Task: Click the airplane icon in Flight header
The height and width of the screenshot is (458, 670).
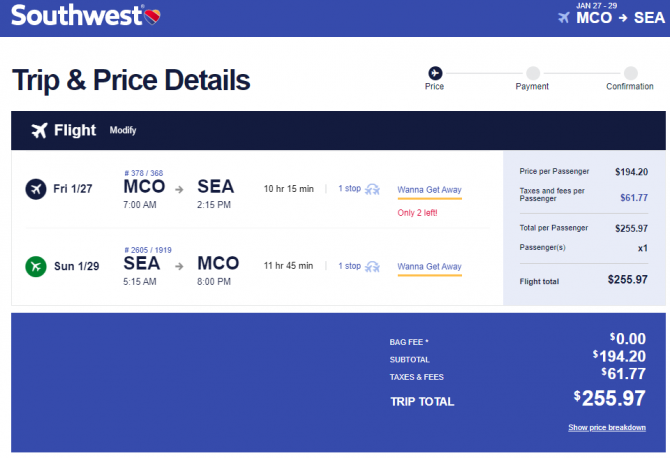Action: coord(39,130)
